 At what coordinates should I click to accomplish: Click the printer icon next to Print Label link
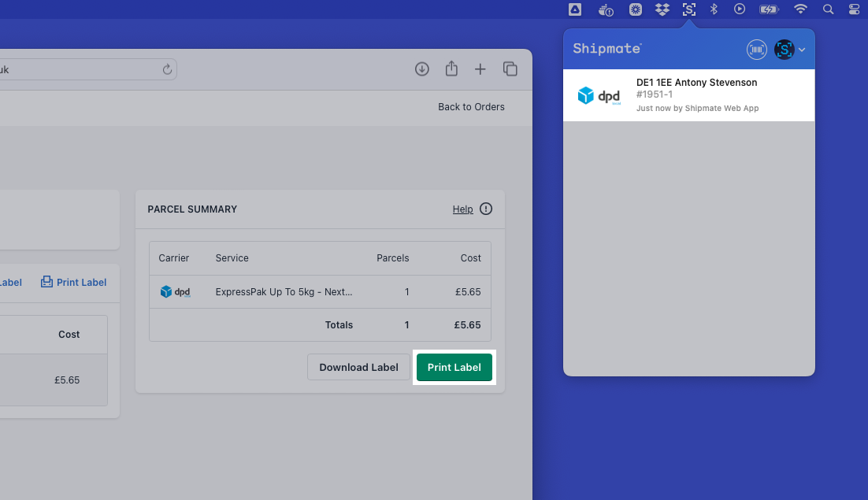coord(46,282)
